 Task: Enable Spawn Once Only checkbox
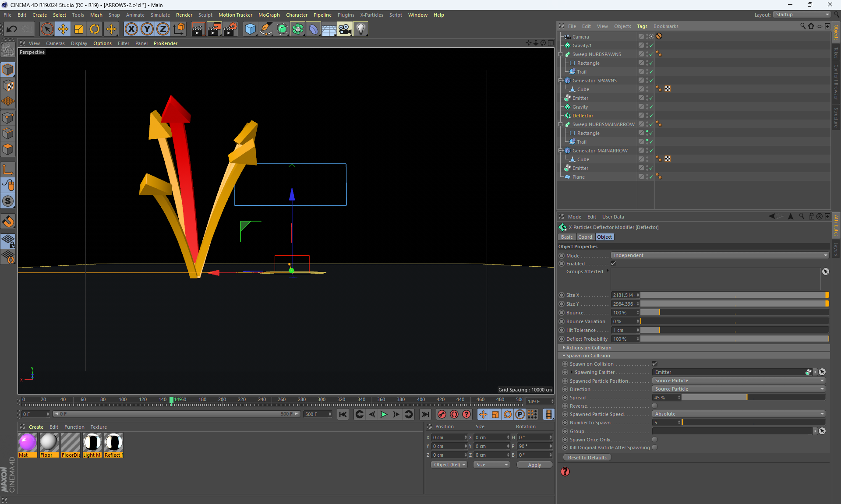pos(654,440)
